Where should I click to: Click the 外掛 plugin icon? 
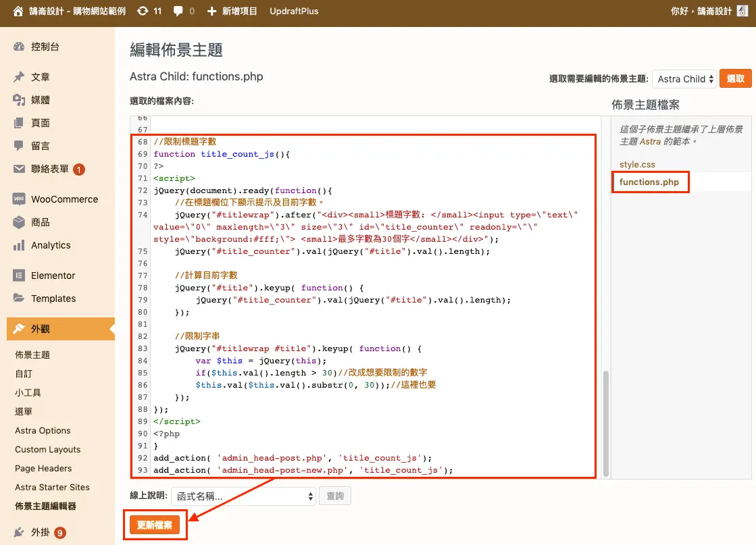[x=19, y=532]
